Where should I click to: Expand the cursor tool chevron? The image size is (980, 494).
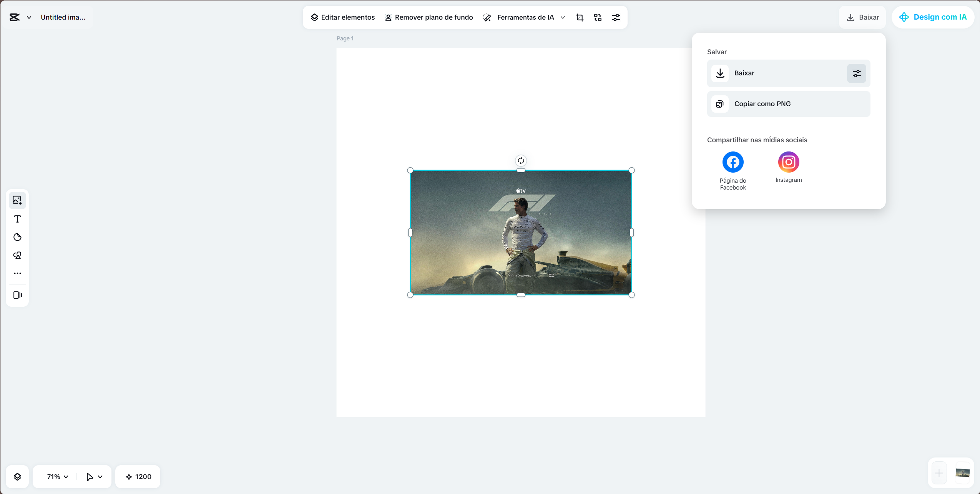pos(100,477)
